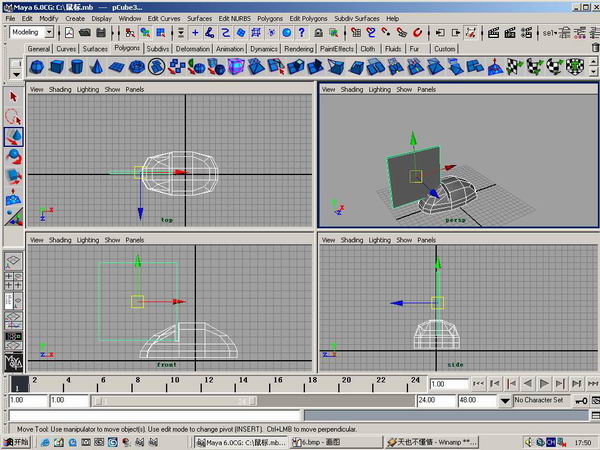
Task: Click the playback end time 24.00 field
Action: coord(435,401)
